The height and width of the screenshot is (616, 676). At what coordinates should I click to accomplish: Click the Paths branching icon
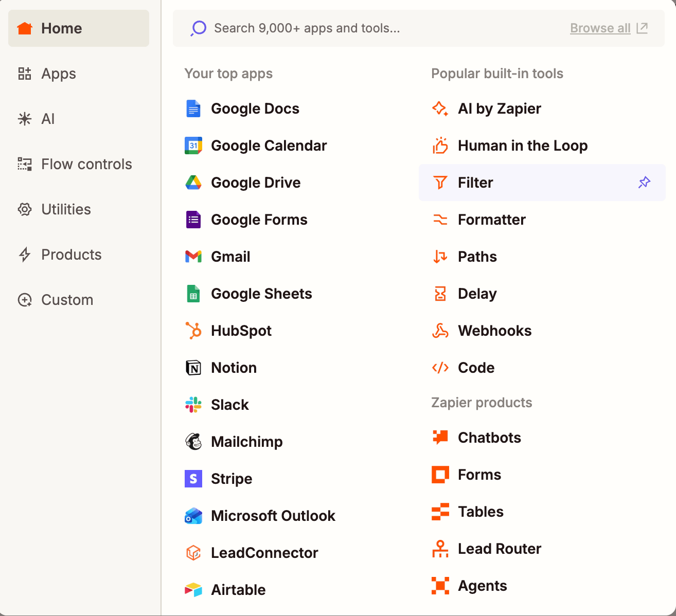coord(440,257)
